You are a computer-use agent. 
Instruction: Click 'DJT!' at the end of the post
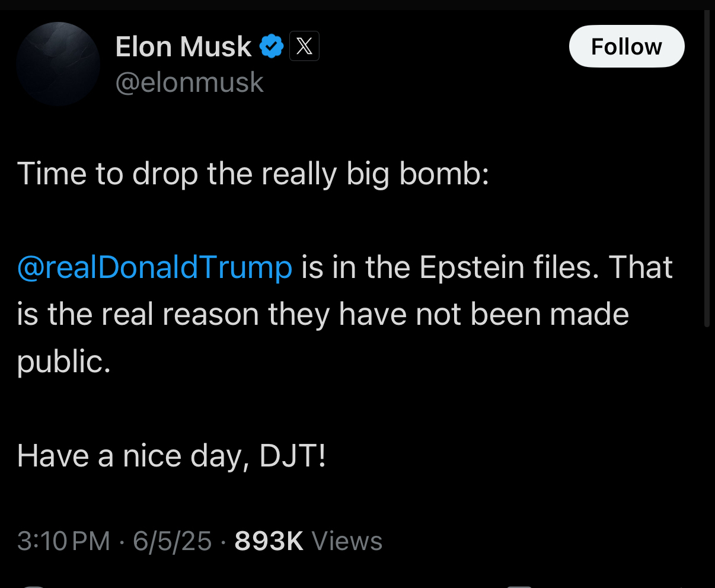click(293, 456)
